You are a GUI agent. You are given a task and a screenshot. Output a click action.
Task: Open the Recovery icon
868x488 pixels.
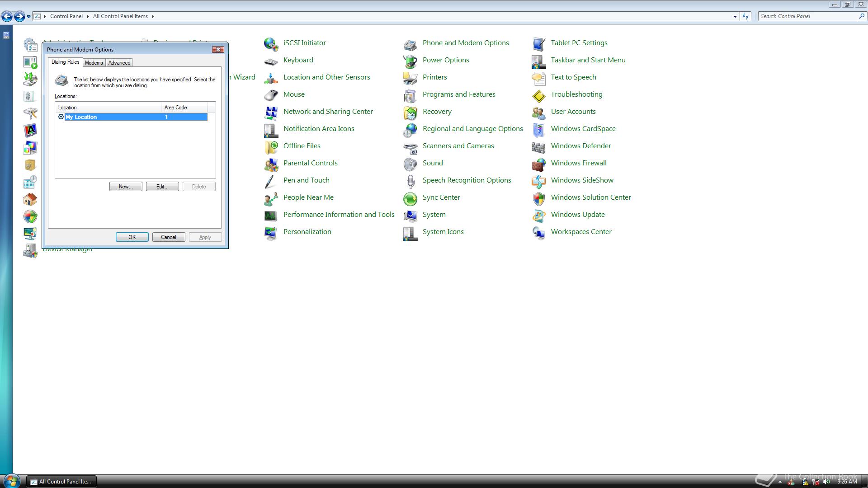(410, 112)
